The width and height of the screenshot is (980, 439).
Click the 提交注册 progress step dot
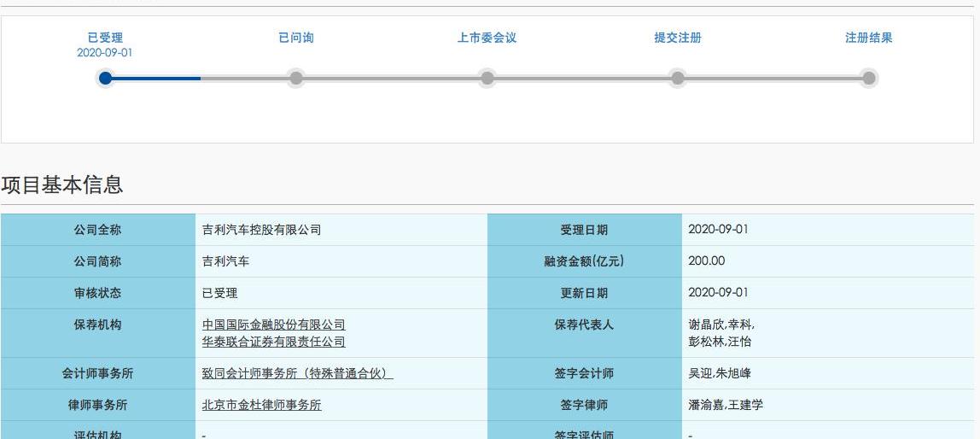click(678, 79)
